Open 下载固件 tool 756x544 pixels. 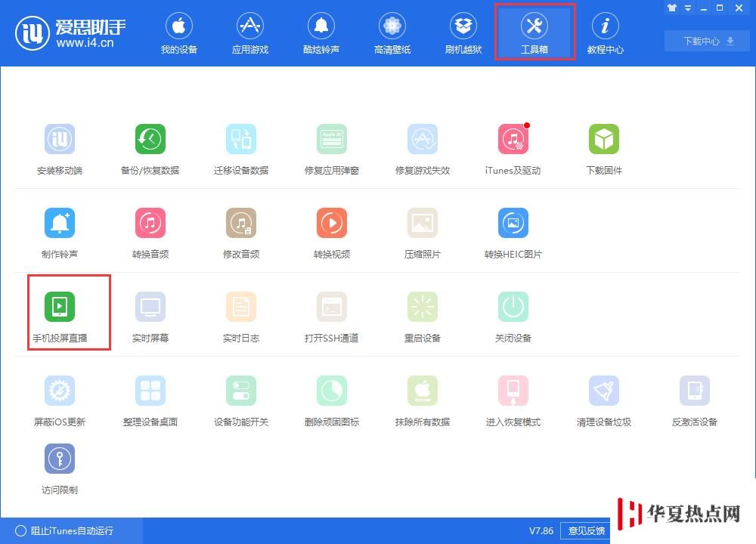point(603,150)
